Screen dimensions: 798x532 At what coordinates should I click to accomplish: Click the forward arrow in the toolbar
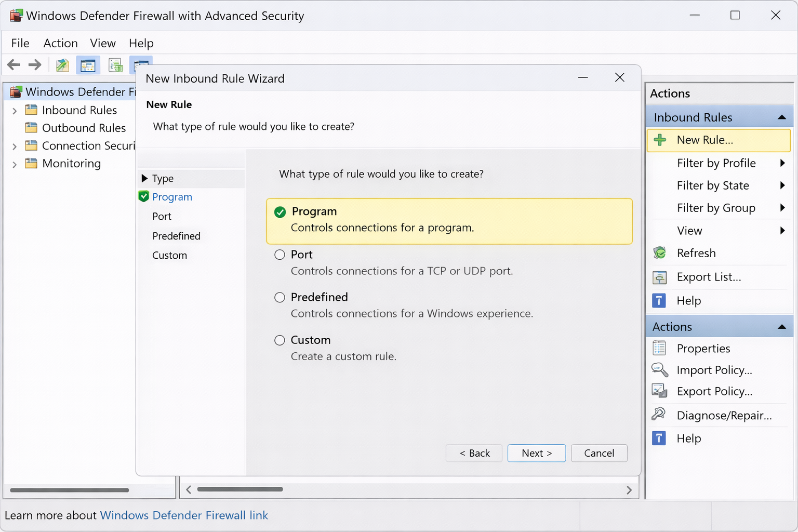pyautogui.click(x=35, y=65)
